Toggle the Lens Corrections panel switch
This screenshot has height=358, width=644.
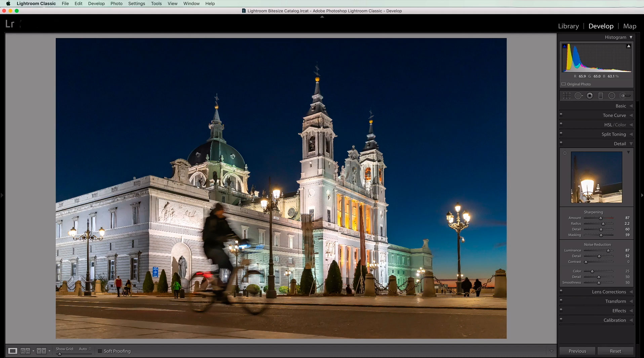pos(561,291)
